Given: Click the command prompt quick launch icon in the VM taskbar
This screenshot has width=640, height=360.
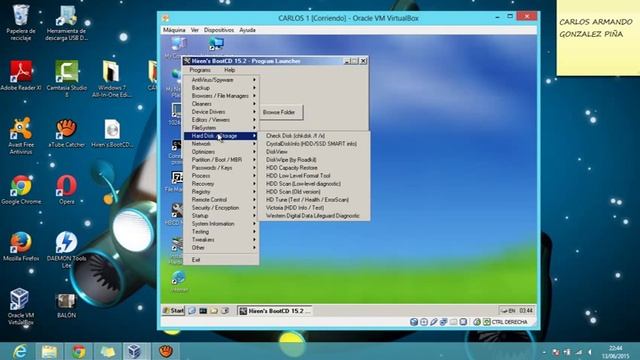Looking at the screenshot, I should tap(203, 311).
